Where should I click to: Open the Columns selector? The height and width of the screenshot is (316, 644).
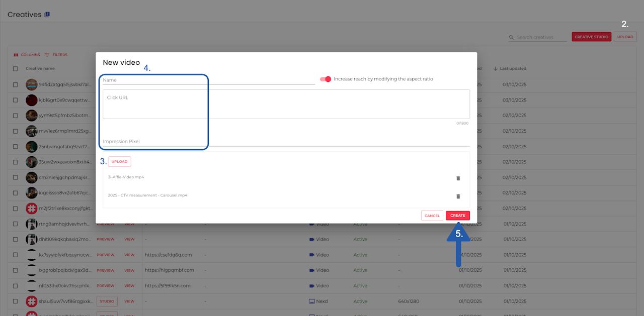click(27, 55)
